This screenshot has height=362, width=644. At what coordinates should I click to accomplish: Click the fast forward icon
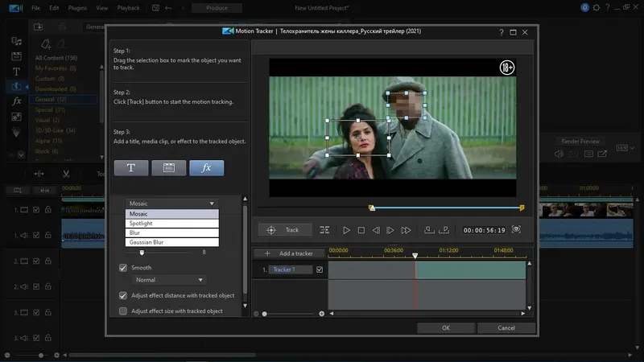[407, 230]
